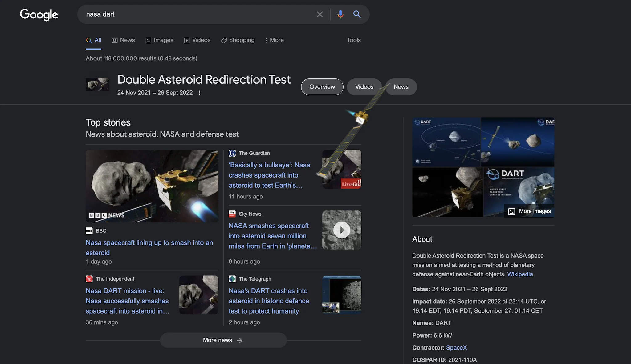Open the BBC News large story image
Viewport: 631px width, 364px height.
[152, 186]
